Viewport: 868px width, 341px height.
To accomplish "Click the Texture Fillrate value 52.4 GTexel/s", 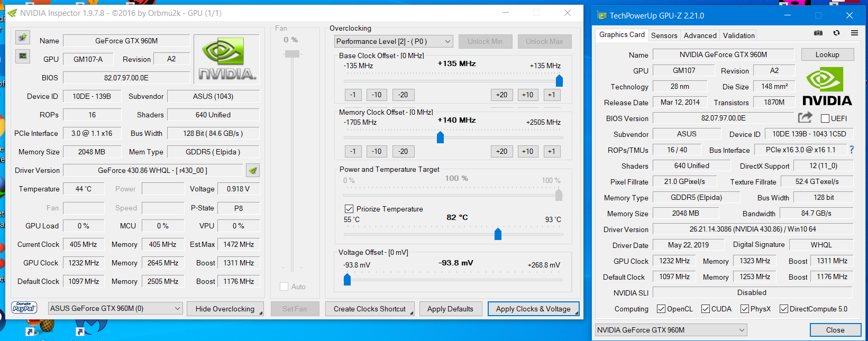I will pos(817,181).
